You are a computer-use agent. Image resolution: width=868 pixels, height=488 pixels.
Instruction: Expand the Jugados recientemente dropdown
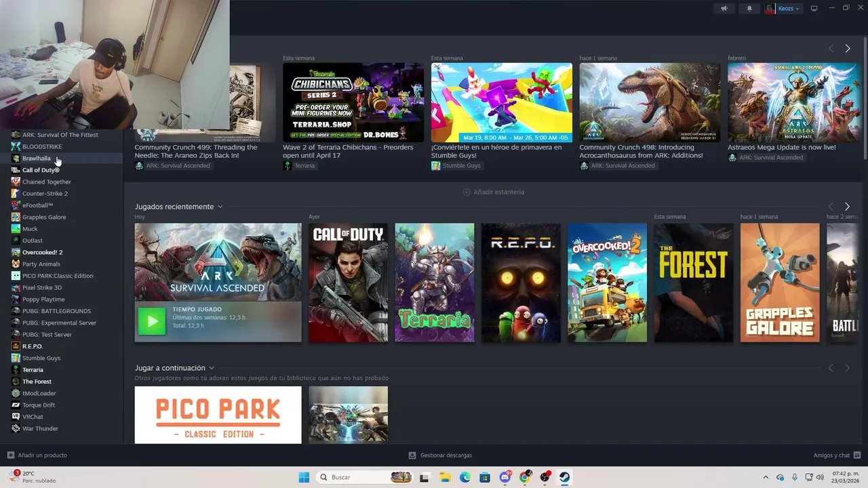[220, 207]
